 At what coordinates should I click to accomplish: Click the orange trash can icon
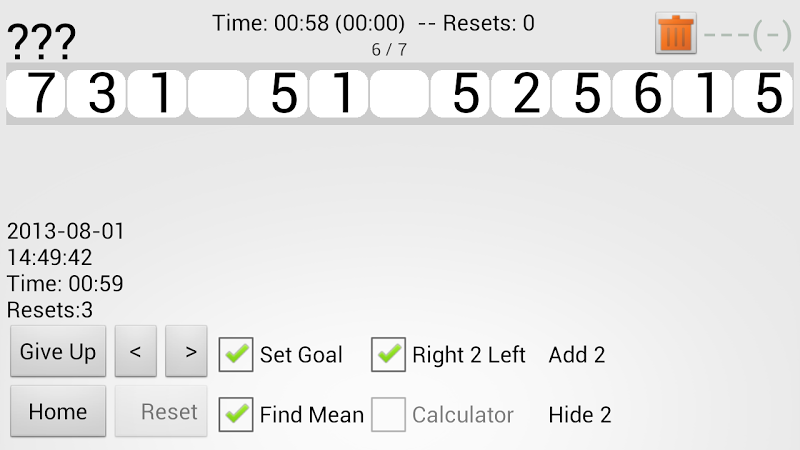(x=676, y=34)
